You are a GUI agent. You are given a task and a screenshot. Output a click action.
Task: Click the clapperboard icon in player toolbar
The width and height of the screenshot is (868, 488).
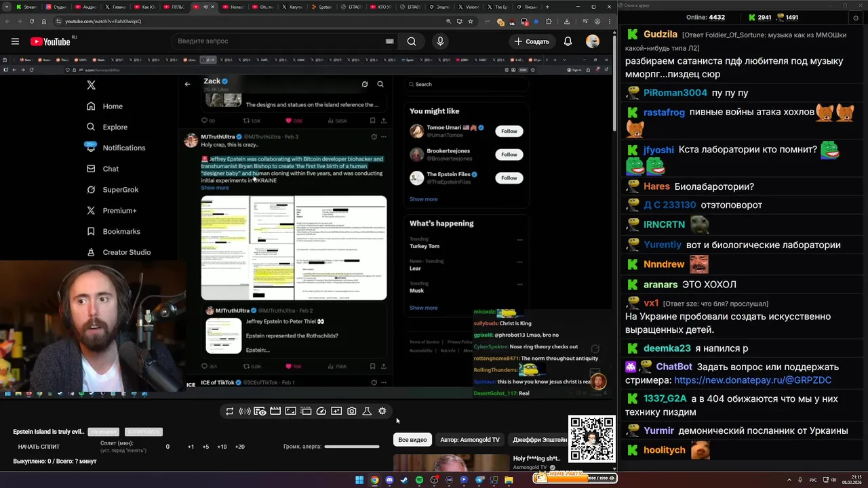coord(275,411)
